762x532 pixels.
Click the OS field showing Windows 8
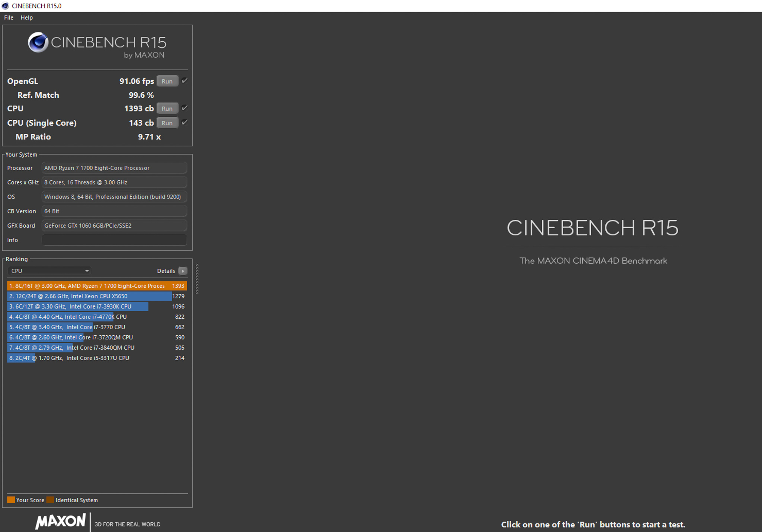tap(114, 197)
